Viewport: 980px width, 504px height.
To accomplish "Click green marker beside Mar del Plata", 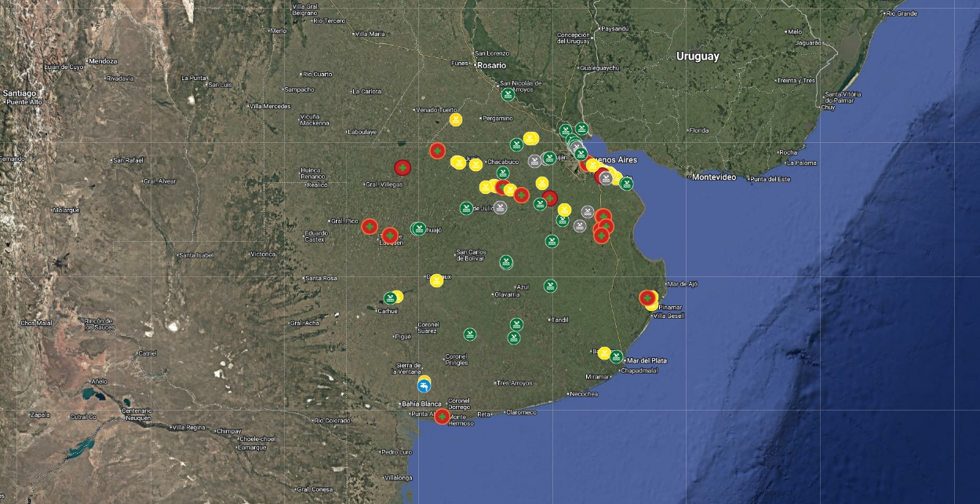I will click(616, 356).
